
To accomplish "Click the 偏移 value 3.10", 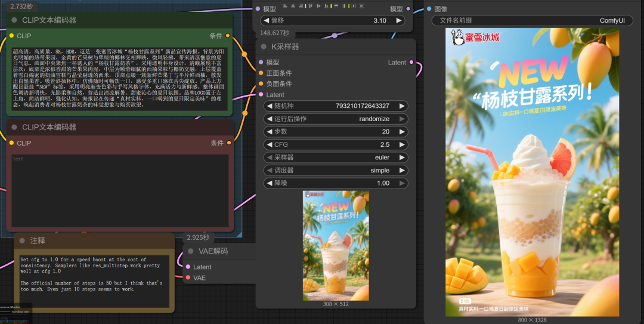I will click(380, 20).
